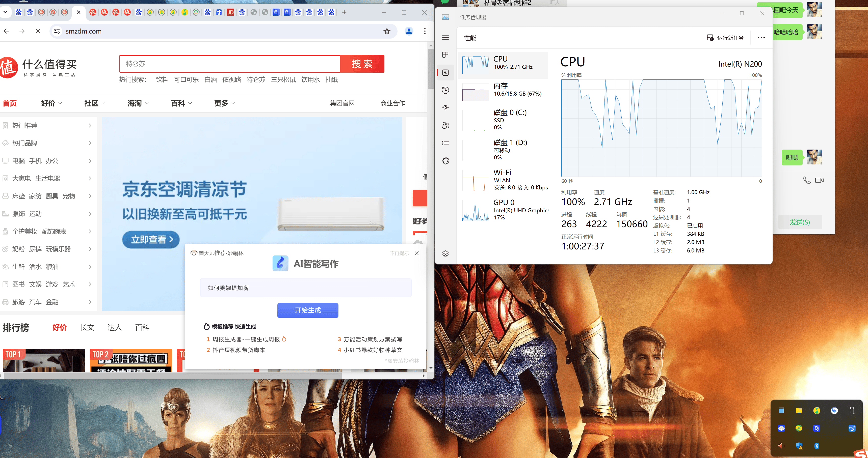
Task: Open Chrome tab search dropdown
Action: pos(5,12)
